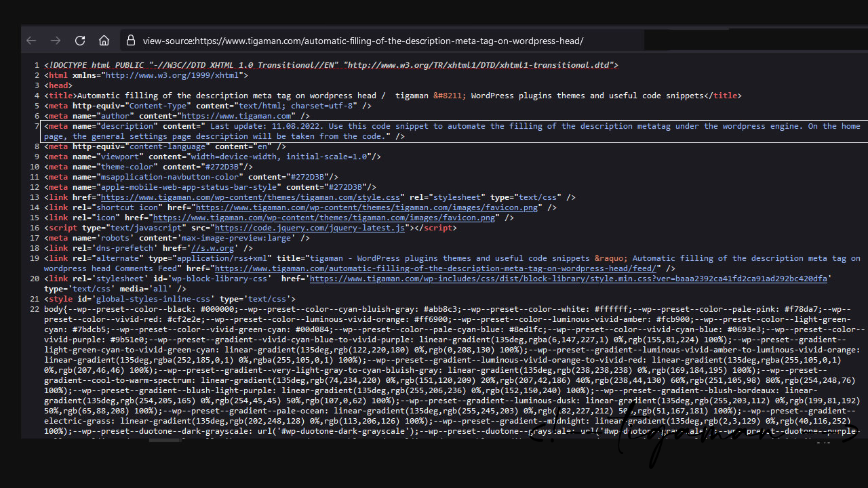Click the Content-Type meta tag on line 5
868x488 pixels.
208,106
